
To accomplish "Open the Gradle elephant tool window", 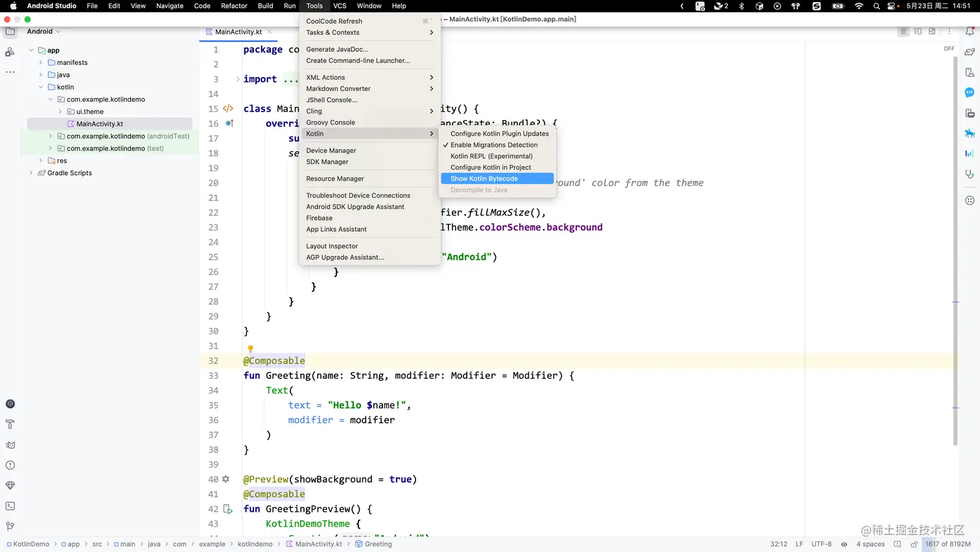I will [970, 52].
